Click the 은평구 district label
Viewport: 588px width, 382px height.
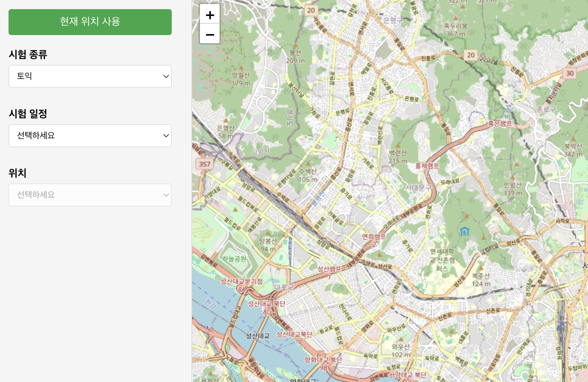[x=393, y=20]
